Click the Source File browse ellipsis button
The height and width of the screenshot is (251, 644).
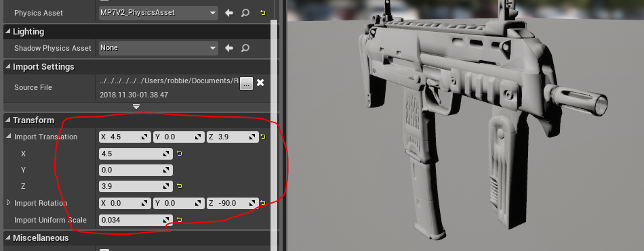[247, 83]
